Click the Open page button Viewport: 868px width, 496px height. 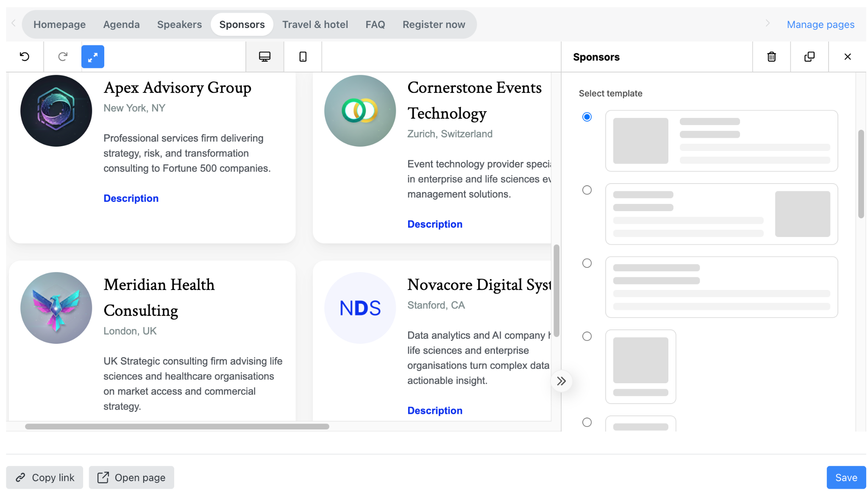[131, 477]
